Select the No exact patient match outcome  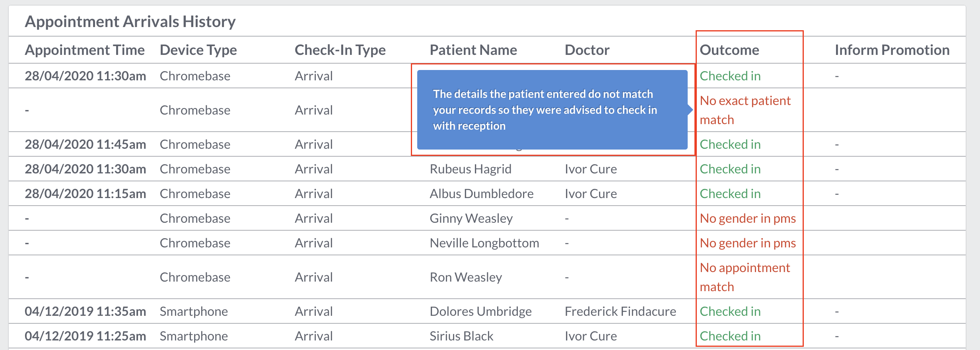point(745,110)
